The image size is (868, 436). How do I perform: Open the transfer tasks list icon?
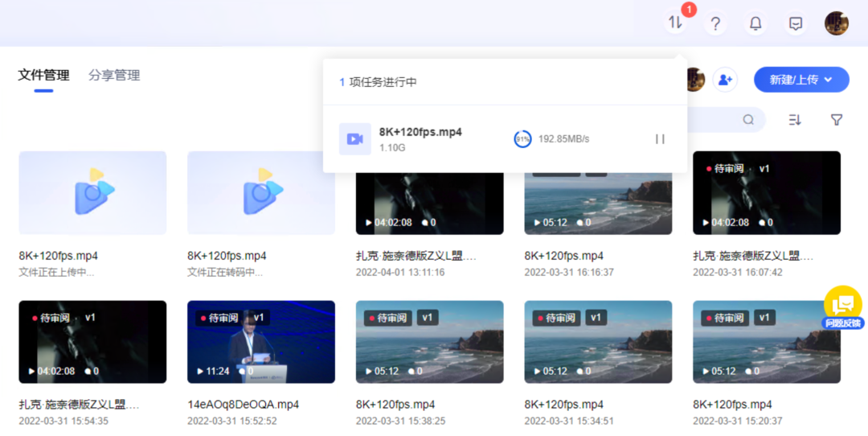click(675, 23)
